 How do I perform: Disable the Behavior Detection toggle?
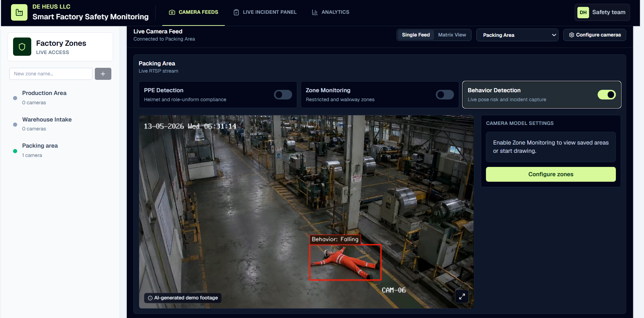[x=607, y=95]
